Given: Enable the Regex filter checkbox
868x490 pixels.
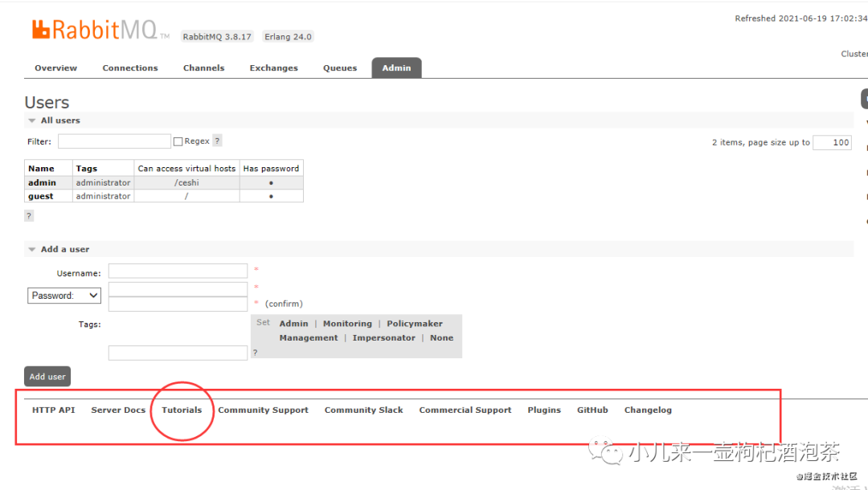Looking at the screenshot, I should [x=178, y=141].
